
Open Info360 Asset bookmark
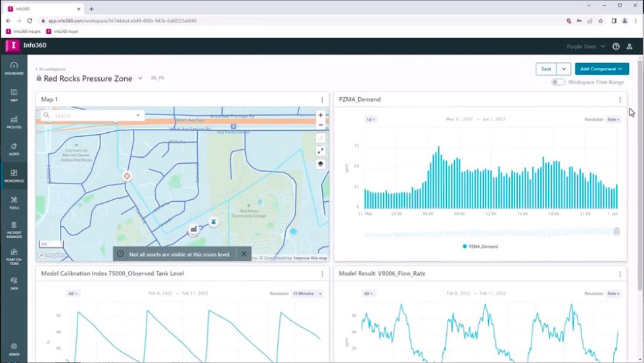62,32
